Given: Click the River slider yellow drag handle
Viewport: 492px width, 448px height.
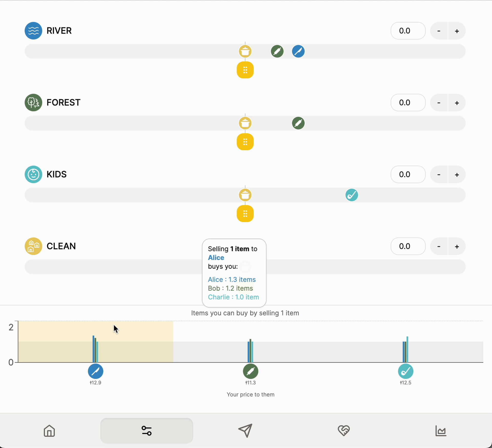Looking at the screenshot, I should click(x=245, y=70).
